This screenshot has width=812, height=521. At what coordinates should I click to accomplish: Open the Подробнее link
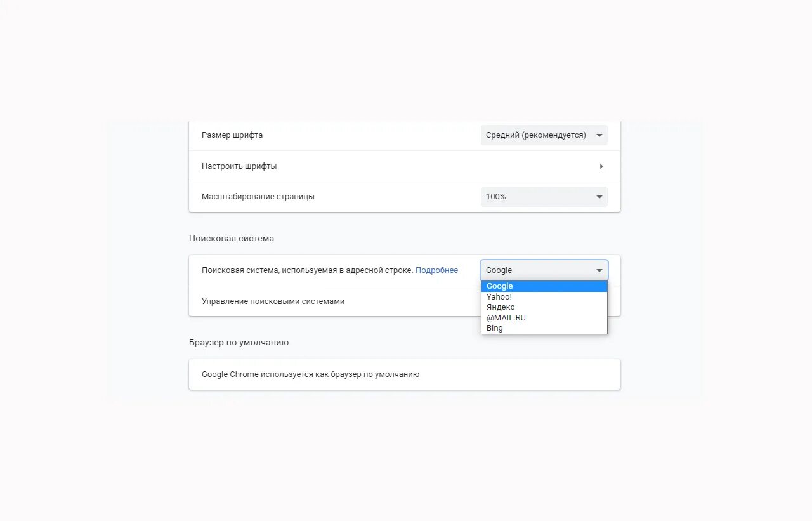[436, 270]
